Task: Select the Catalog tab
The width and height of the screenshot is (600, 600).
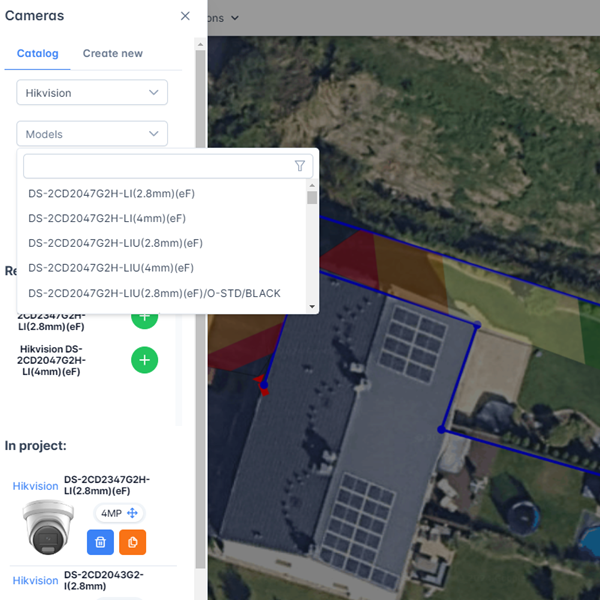Action: pos(38,54)
